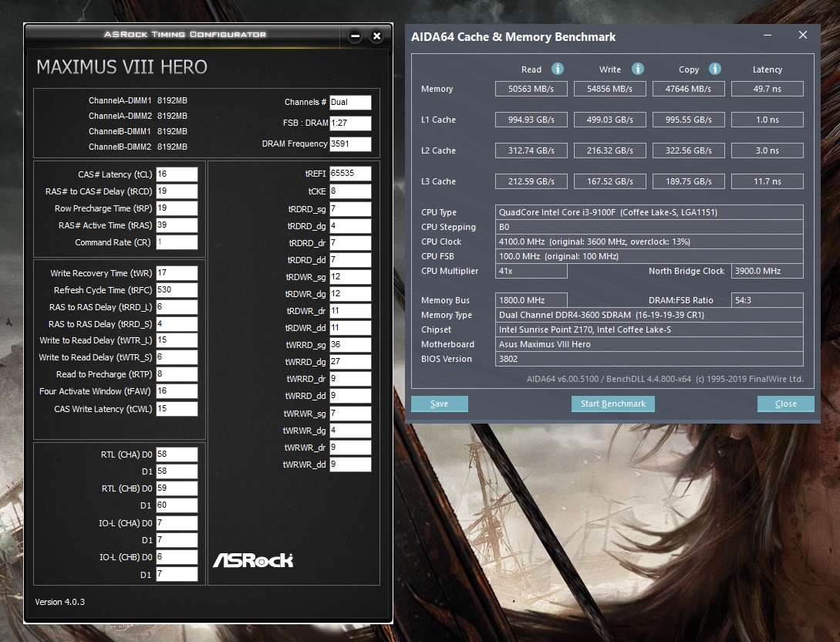Select the tWTR_L field

[177, 340]
